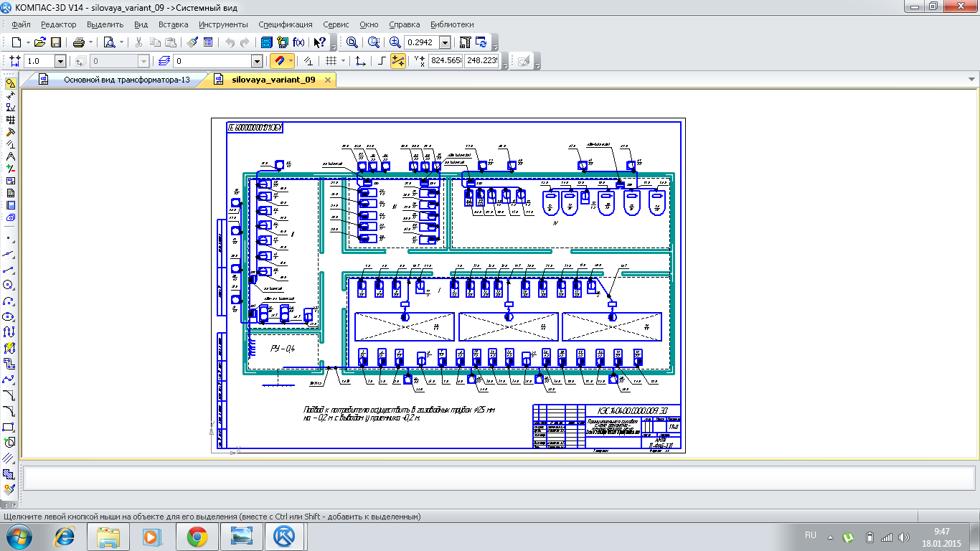
Task: Select the Ellipse drawing tool
Action: 9,316
